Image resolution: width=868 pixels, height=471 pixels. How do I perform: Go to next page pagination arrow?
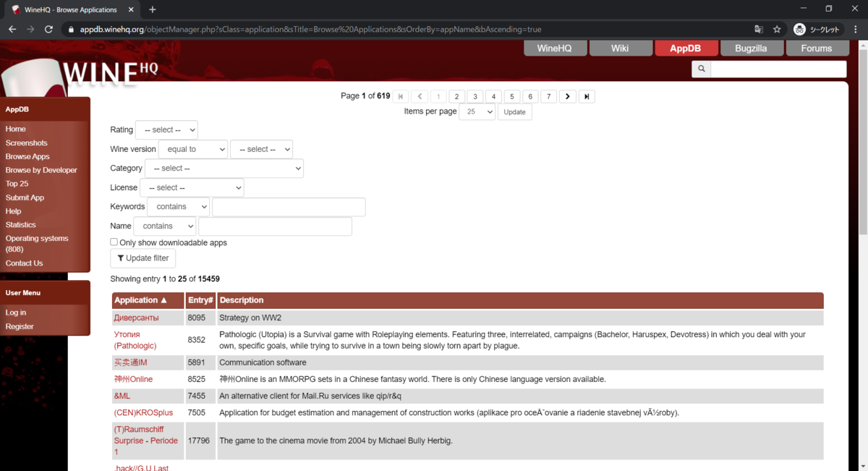[568, 96]
